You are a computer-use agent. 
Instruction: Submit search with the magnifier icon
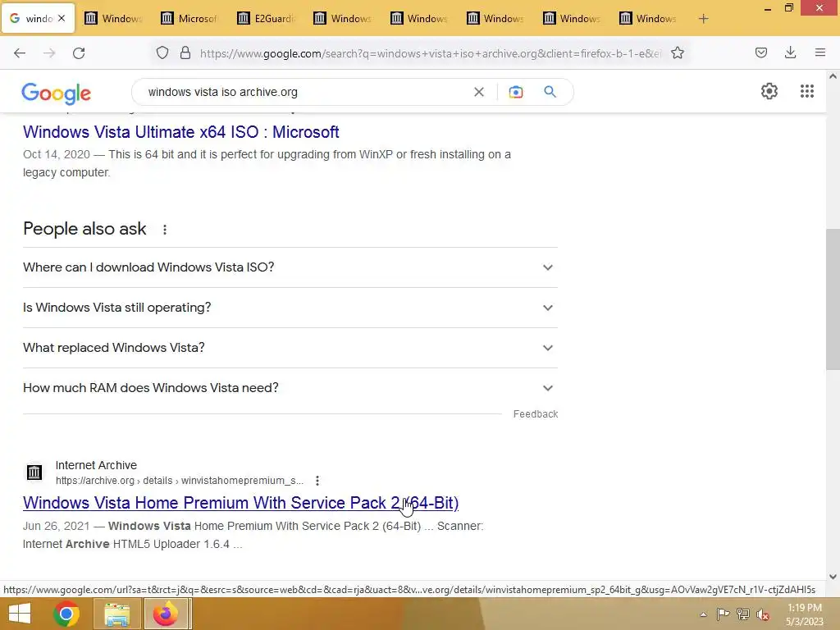(x=550, y=92)
